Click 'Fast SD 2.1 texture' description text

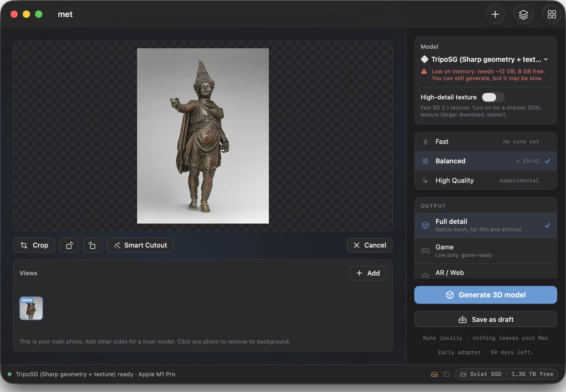(x=481, y=111)
